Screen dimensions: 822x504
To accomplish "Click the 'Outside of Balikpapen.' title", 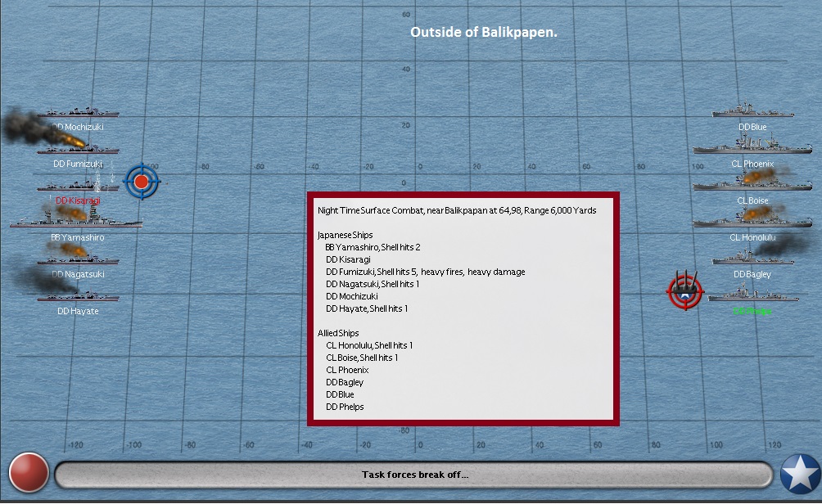I will pyautogui.click(x=483, y=33).
